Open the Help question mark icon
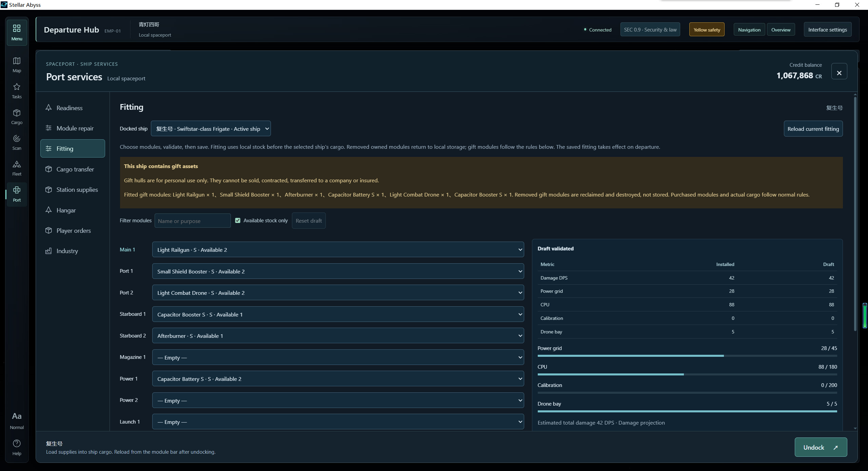 coord(17,447)
